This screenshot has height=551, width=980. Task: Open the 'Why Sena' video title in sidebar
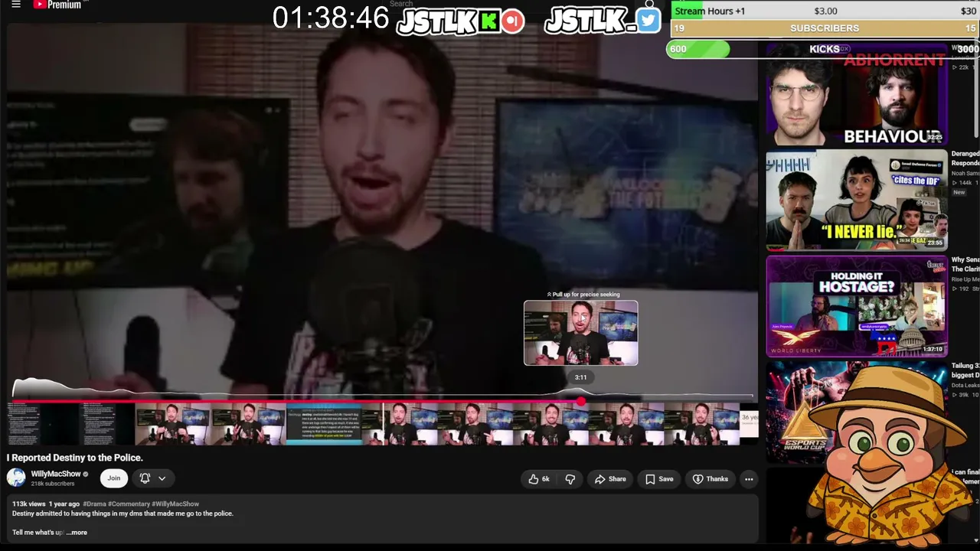[965, 265]
